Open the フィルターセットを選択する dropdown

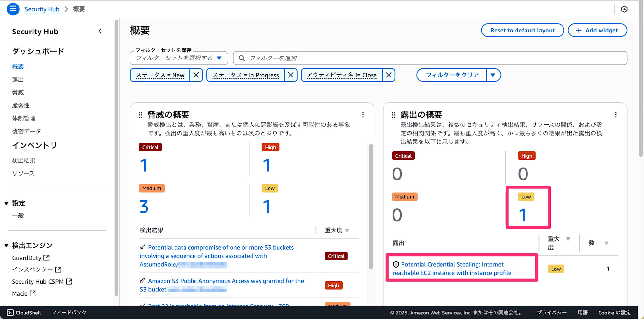pos(179,58)
